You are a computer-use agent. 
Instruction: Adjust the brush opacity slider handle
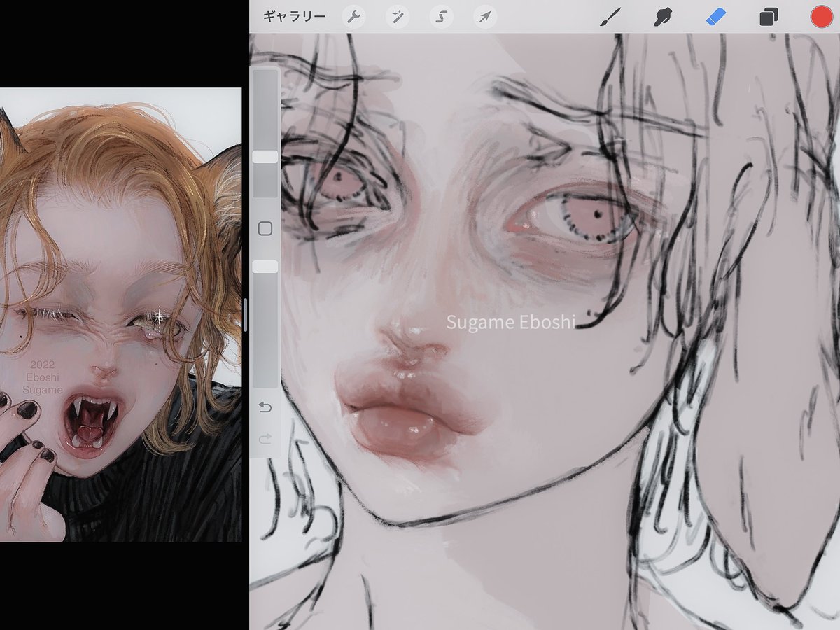(265, 267)
